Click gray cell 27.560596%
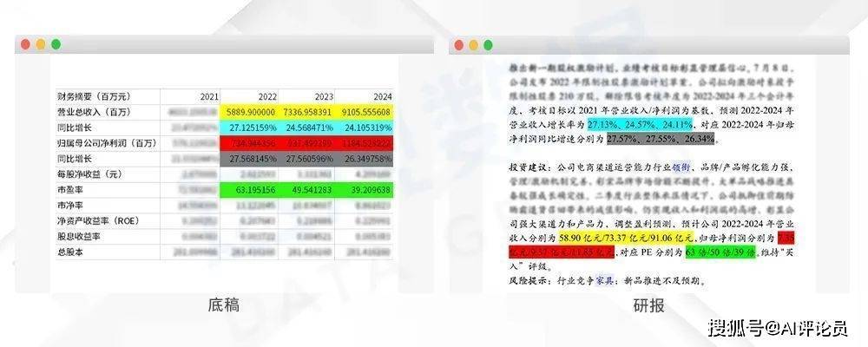The width and height of the screenshot is (868, 347). tap(306, 159)
